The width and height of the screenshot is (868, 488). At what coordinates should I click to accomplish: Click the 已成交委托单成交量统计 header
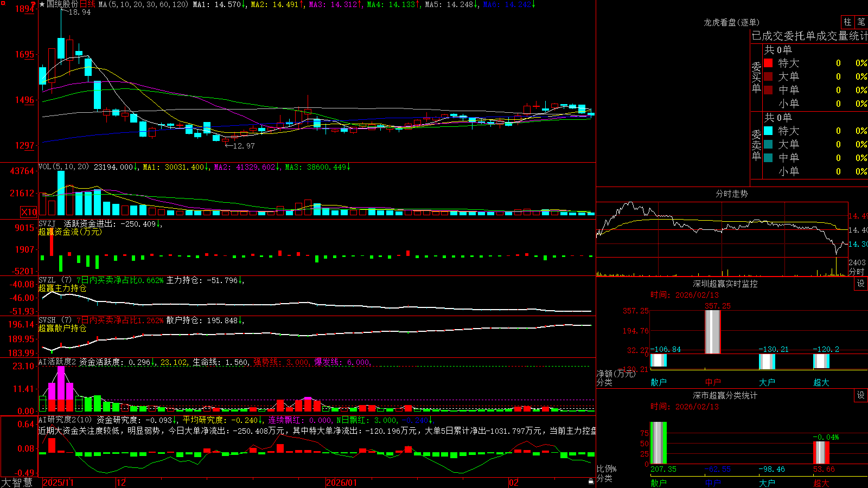tap(809, 36)
